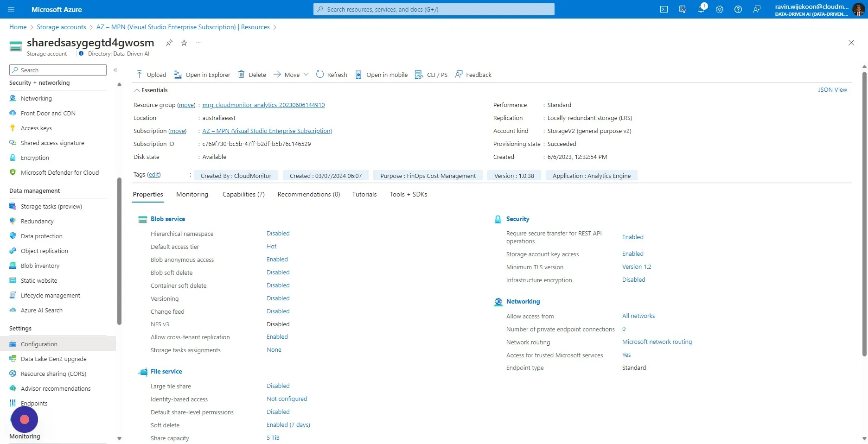Image resolution: width=868 pixels, height=444 pixels.
Task: Open the Azure portal hamburger menu
Action: pyautogui.click(x=12, y=9)
